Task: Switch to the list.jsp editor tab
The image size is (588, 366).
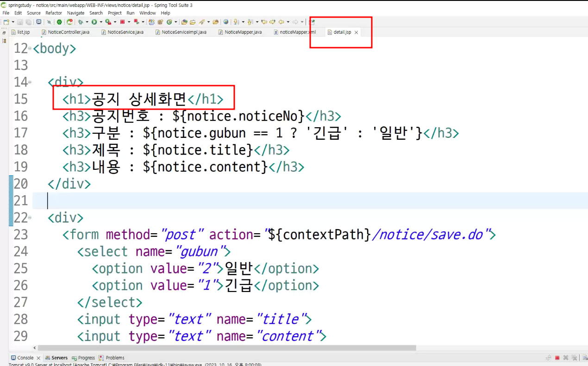Action: [x=20, y=32]
